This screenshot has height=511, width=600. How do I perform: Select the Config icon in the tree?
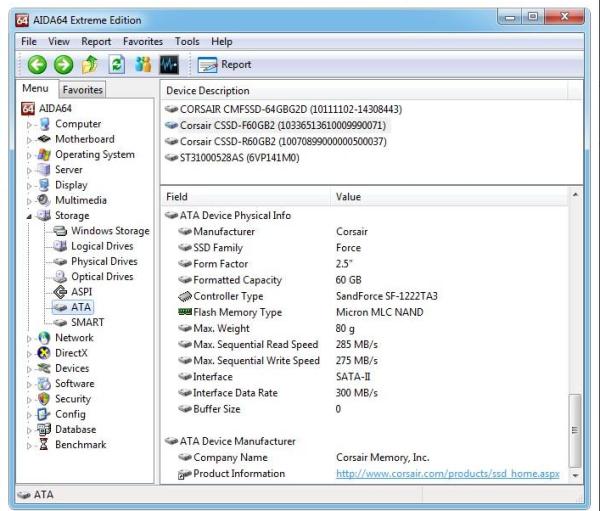pos(43,414)
